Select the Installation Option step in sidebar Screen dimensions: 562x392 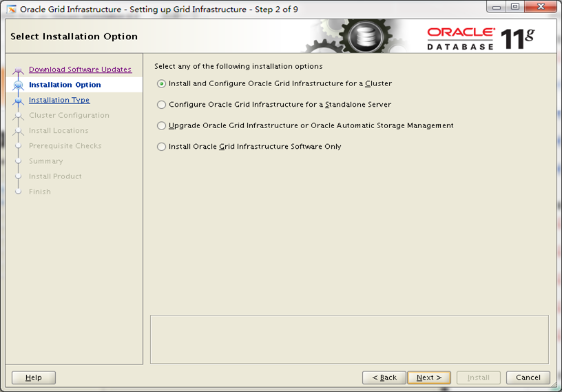(x=65, y=85)
